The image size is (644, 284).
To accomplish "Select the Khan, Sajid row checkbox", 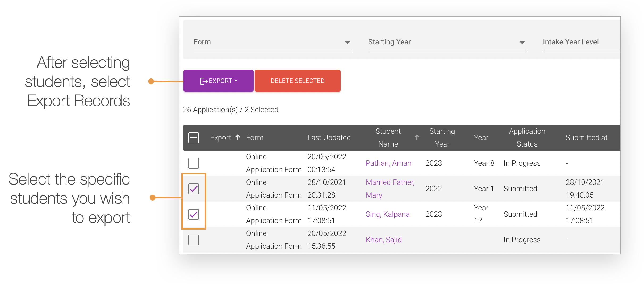I will click(x=193, y=240).
